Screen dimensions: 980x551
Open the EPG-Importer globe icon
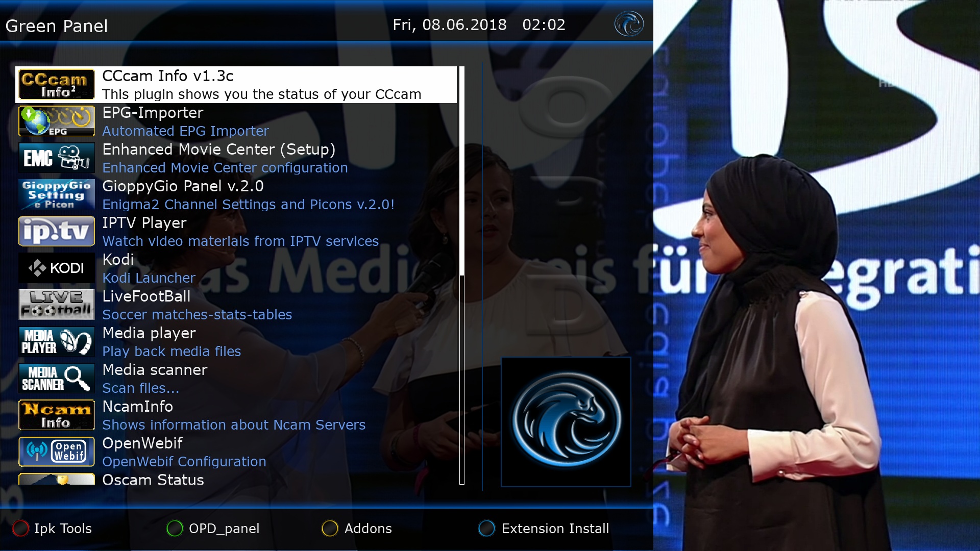point(57,121)
